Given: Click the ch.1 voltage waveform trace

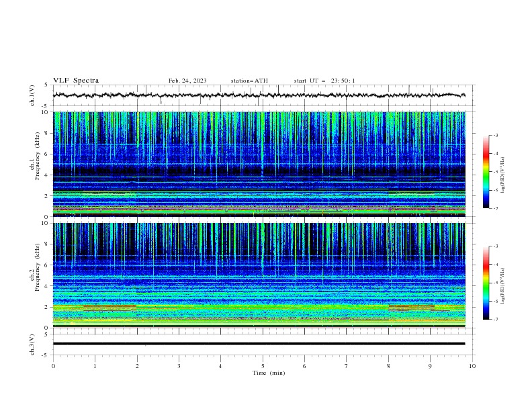Looking at the screenshot, I should pyautogui.click(x=259, y=95).
